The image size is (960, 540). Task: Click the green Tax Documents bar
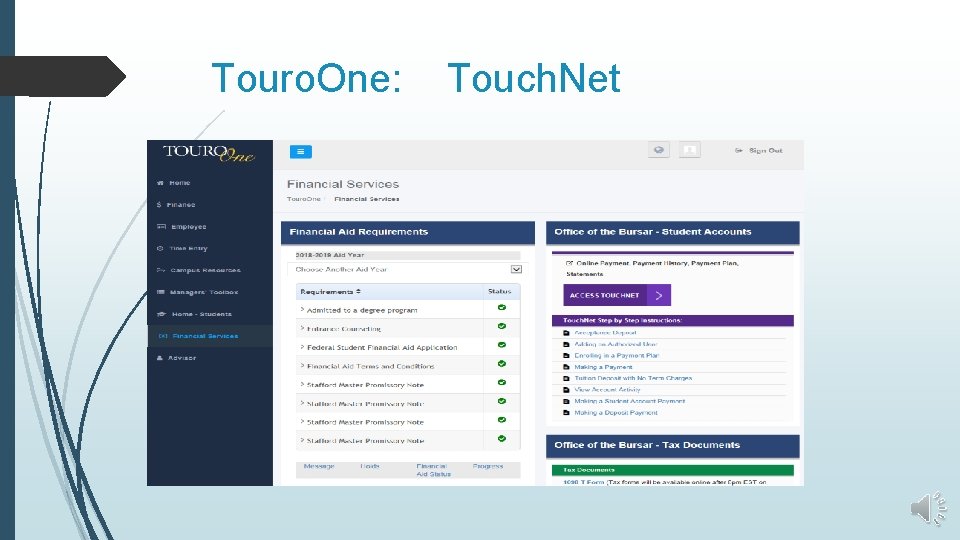click(673, 470)
